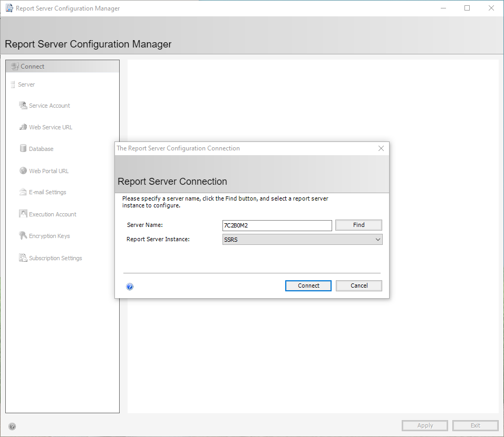Select the Connect item in the sidebar

pyautogui.click(x=32, y=66)
